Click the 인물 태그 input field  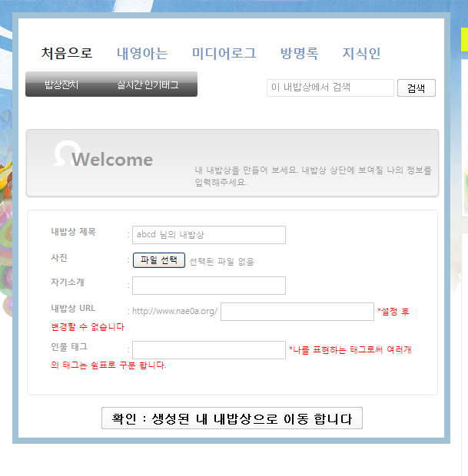tap(209, 350)
